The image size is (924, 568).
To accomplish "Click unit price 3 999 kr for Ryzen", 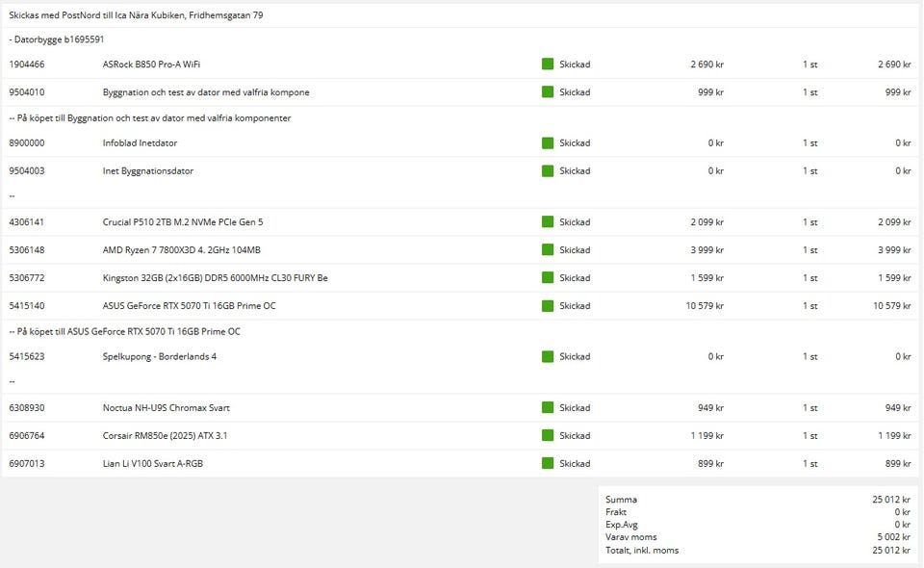I will tap(707, 250).
